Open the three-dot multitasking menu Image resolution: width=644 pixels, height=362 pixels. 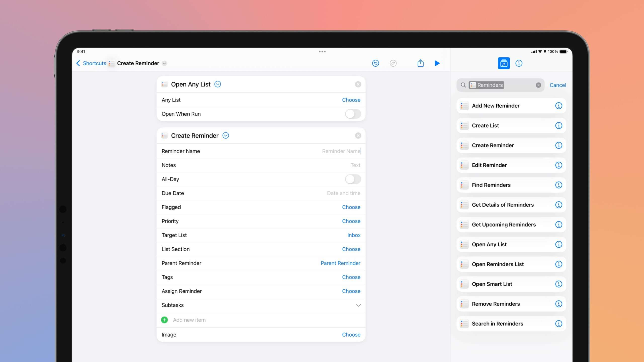click(322, 52)
